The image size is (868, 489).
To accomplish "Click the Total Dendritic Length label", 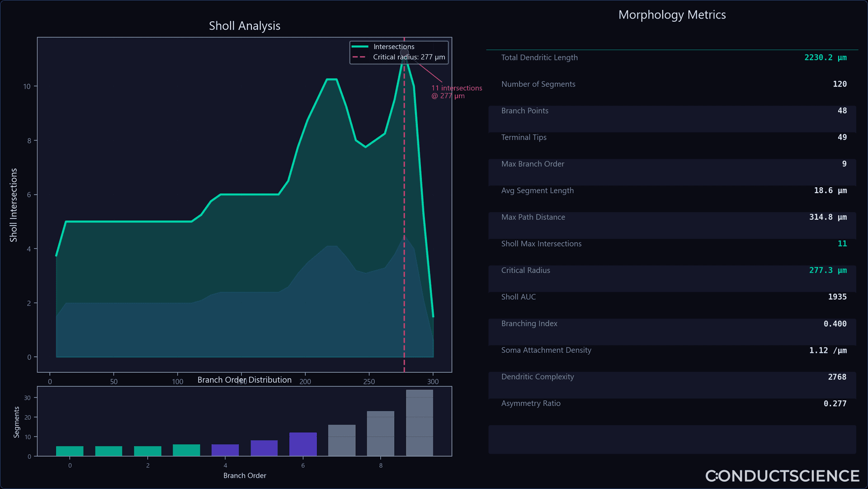I will coord(539,57).
